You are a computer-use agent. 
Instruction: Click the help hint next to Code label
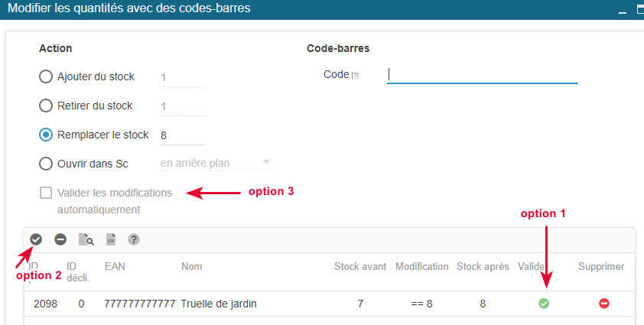pos(355,75)
